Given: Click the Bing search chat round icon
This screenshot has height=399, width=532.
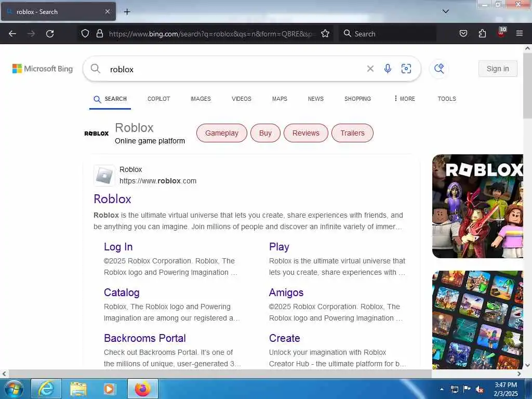Looking at the screenshot, I should [x=439, y=69].
